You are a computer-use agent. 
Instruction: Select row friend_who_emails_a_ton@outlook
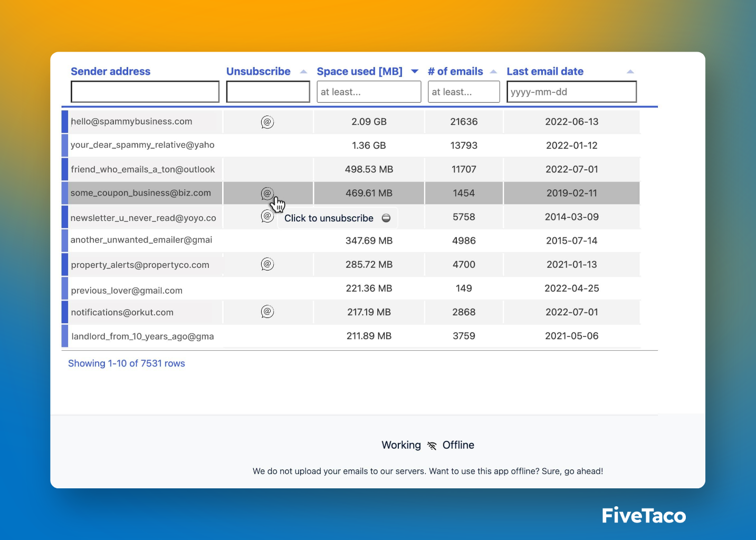[x=351, y=169]
